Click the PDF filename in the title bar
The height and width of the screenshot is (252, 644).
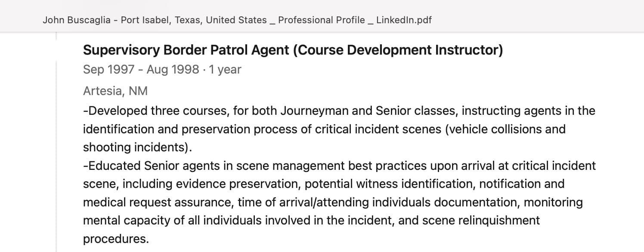[237, 20]
